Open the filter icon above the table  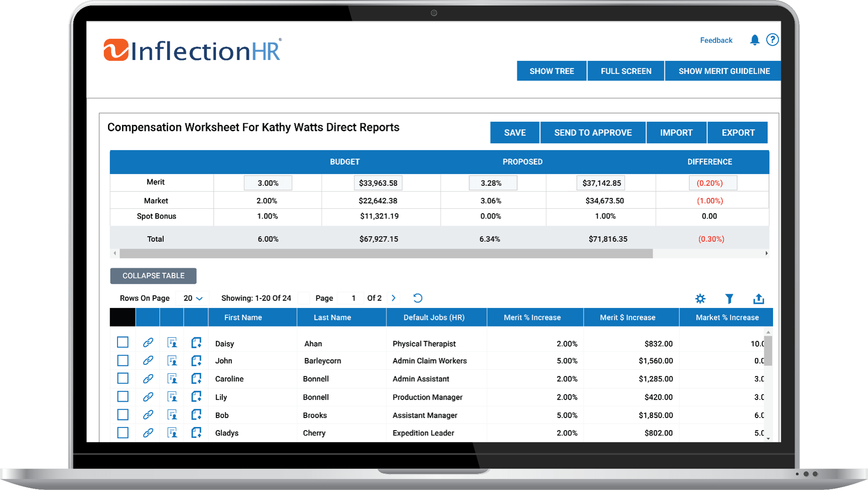729,299
